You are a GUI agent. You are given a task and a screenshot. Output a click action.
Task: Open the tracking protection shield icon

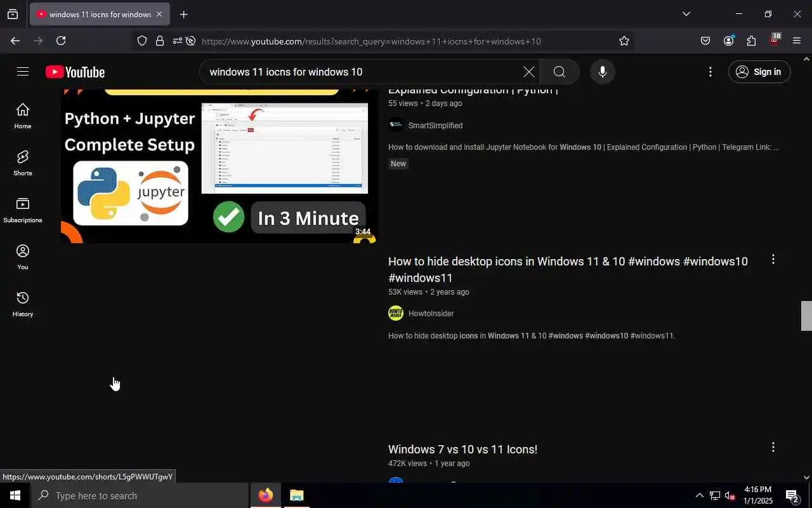pyautogui.click(x=142, y=41)
